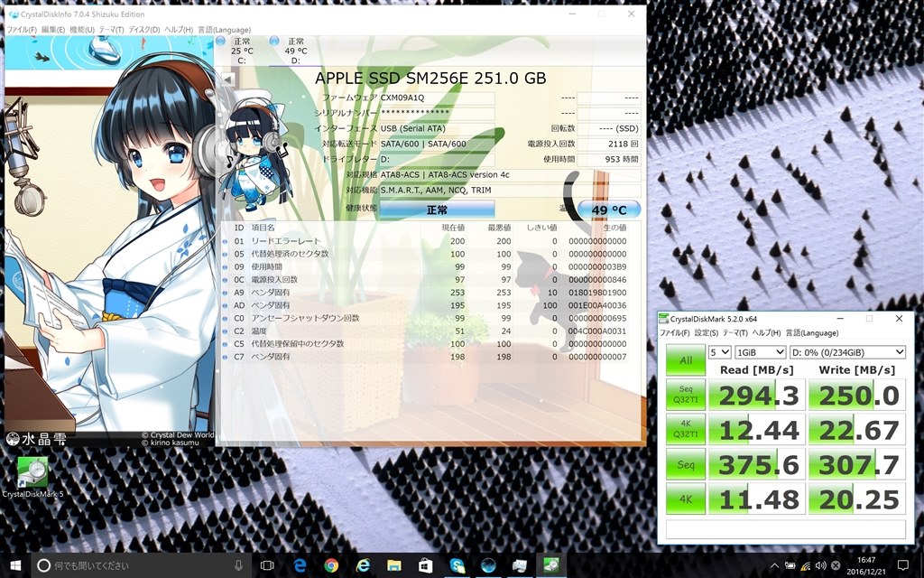Open the Action Center notifications
924x578 pixels.
902,565
